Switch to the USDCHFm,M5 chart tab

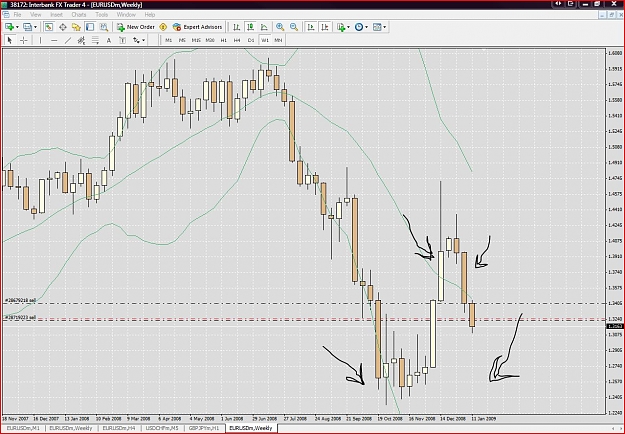pyautogui.click(x=162, y=428)
